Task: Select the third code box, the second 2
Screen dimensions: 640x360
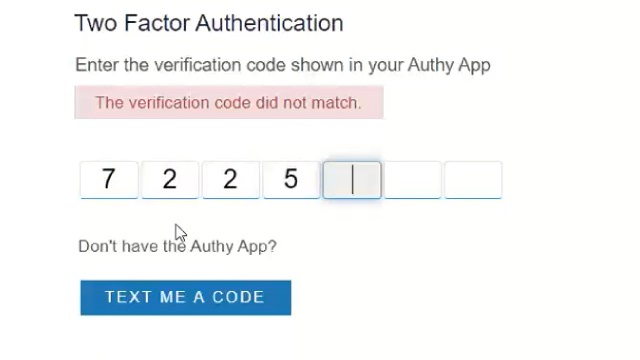Action: tap(231, 180)
